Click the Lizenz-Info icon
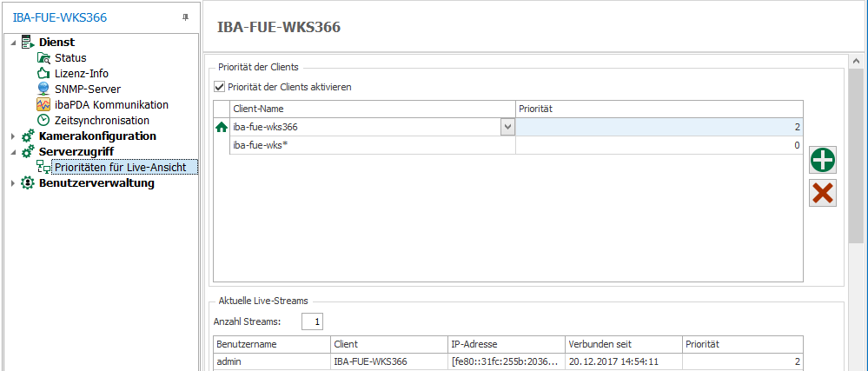The width and height of the screenshot is (868, 371). tap(43, 74)
